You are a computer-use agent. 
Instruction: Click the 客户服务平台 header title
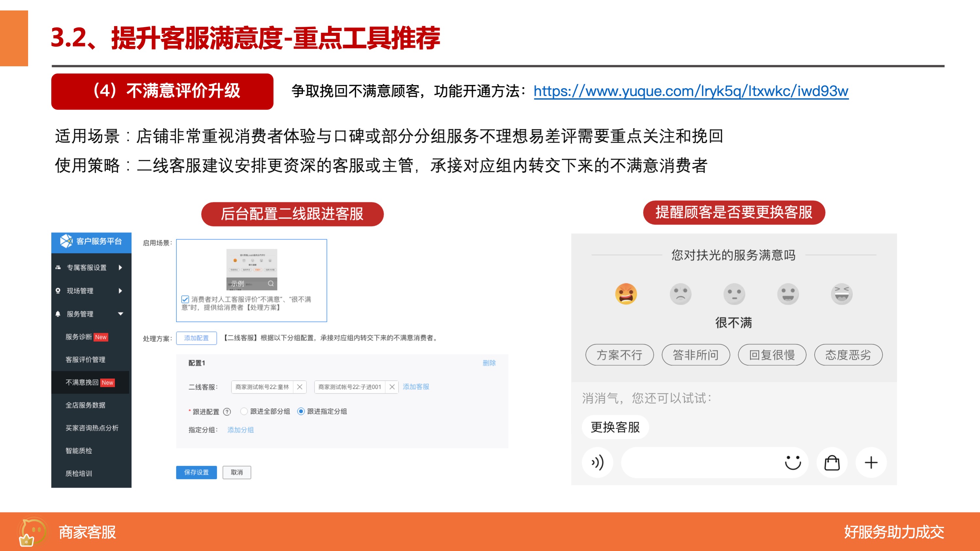tap(99, 241)
